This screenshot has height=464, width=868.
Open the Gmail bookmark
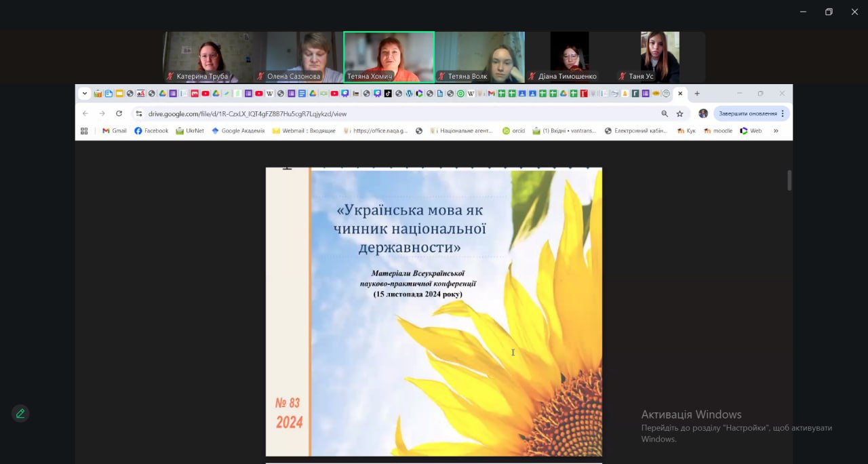(114, 131)
